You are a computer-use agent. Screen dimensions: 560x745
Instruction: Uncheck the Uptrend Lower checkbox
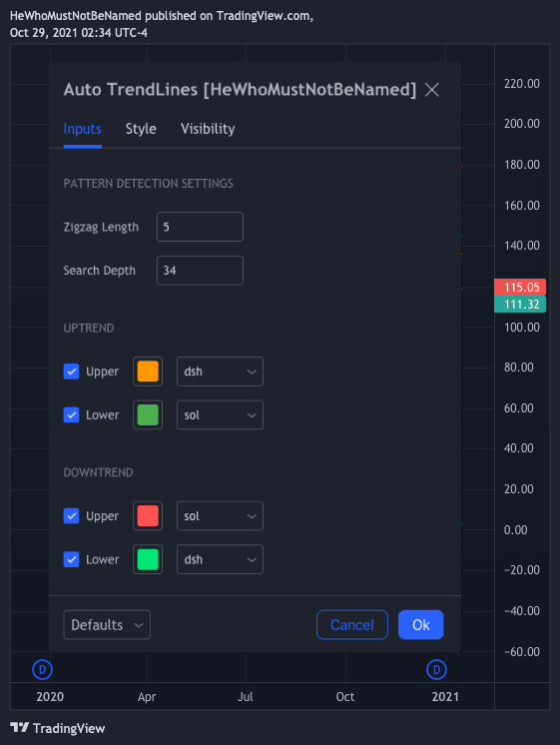pos(71,414)
